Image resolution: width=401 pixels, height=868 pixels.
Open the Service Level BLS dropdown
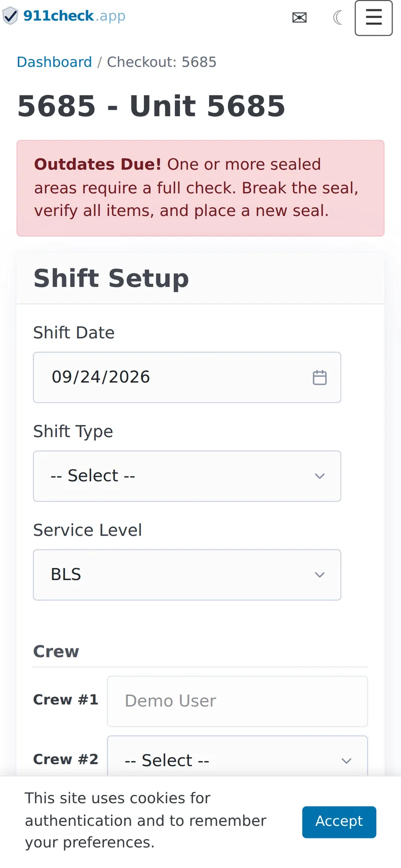click(187, 575)
